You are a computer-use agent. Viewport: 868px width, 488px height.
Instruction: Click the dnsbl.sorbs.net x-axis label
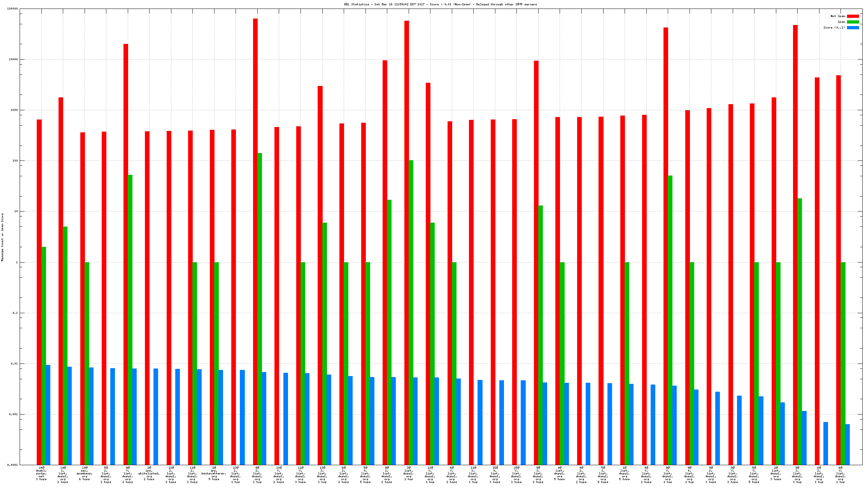(x=41, y=473)
